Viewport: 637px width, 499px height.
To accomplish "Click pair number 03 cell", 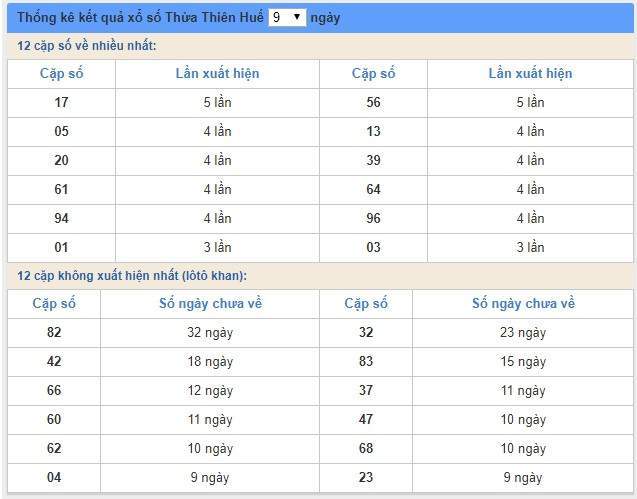I will click(373, 247).
